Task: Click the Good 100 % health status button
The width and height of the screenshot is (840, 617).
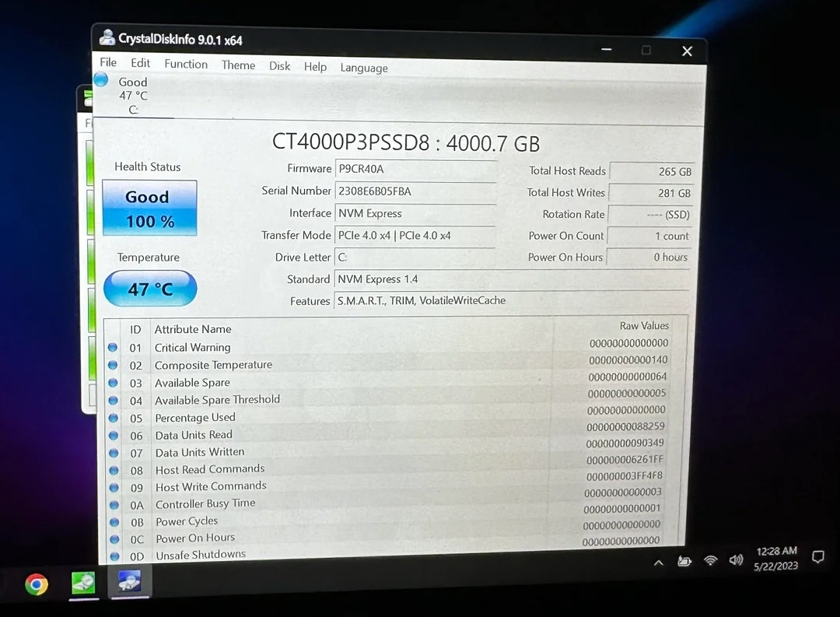Action: coord(149,209)
